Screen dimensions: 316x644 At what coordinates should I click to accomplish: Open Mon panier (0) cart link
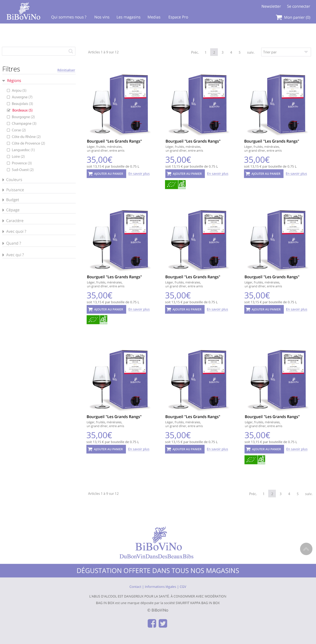tap(297, 17)
